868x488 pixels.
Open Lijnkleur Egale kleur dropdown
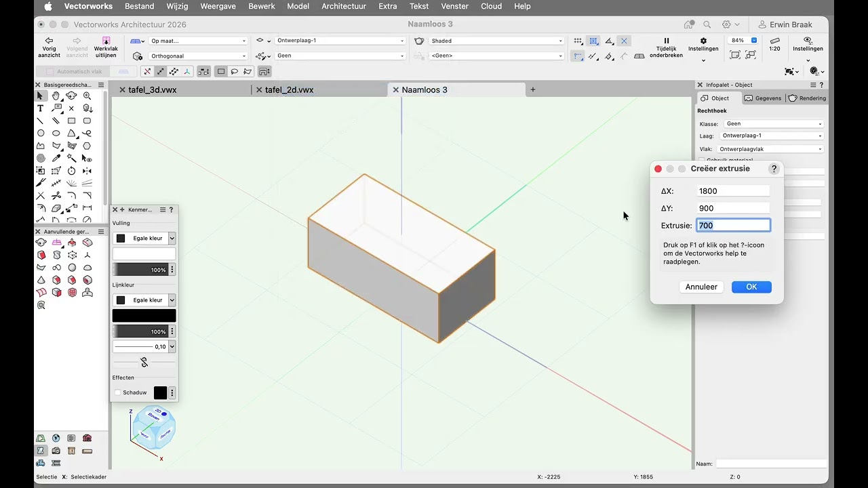144,300
